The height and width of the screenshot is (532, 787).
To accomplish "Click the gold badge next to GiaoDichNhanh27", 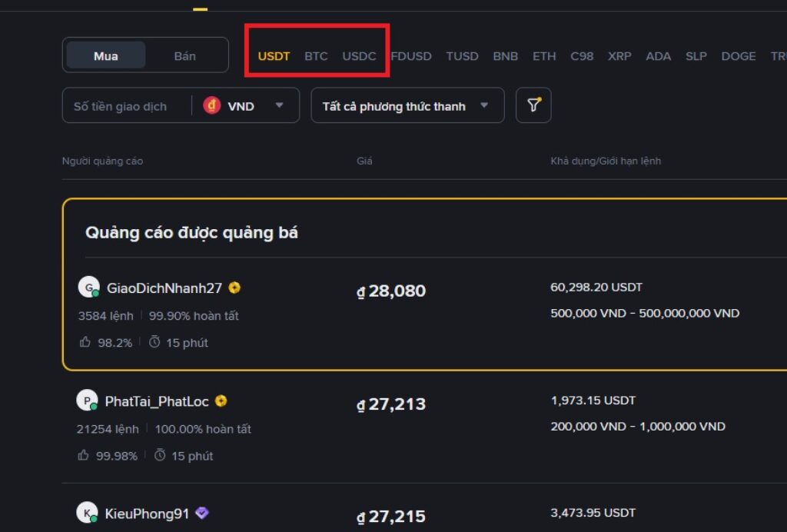I will [235, 287].
